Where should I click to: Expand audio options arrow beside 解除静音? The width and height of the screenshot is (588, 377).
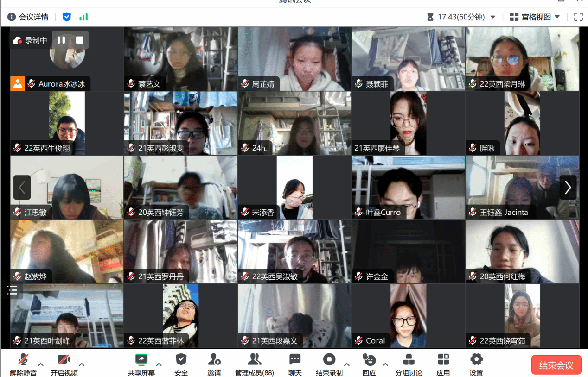click(x=41, y=364)
